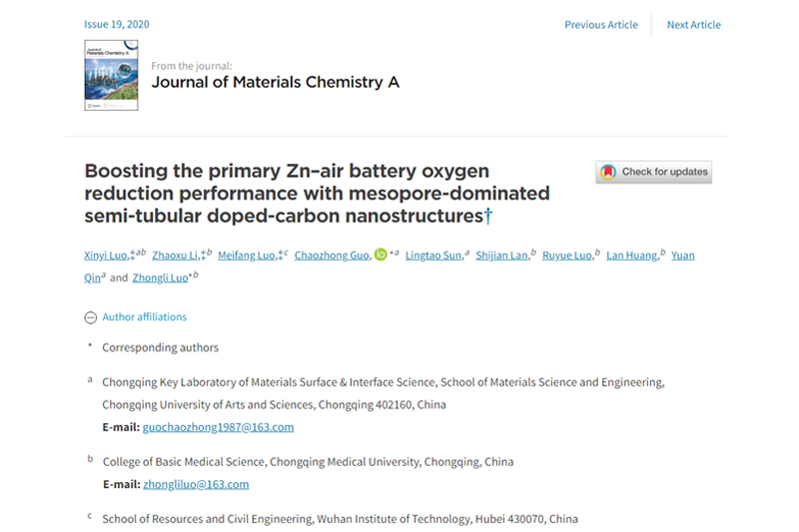Email zhongliluo@163.com

click(196, 484)
